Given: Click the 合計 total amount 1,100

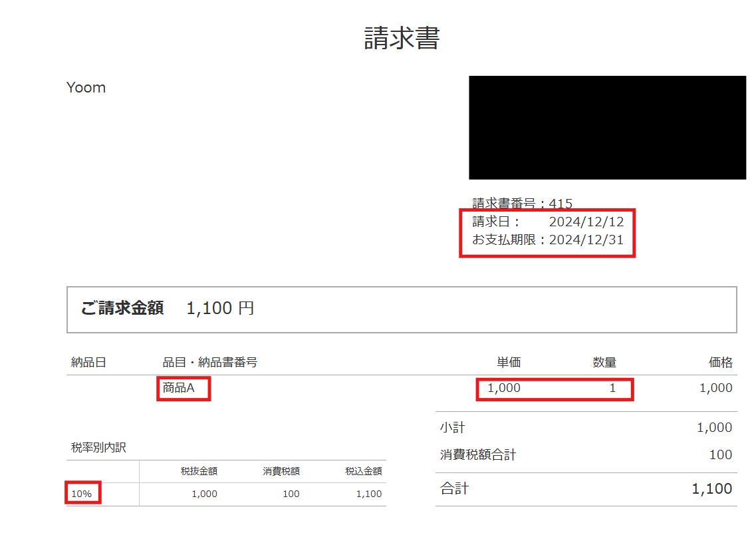Looking at the screenshot, I should tap(711, 488).
